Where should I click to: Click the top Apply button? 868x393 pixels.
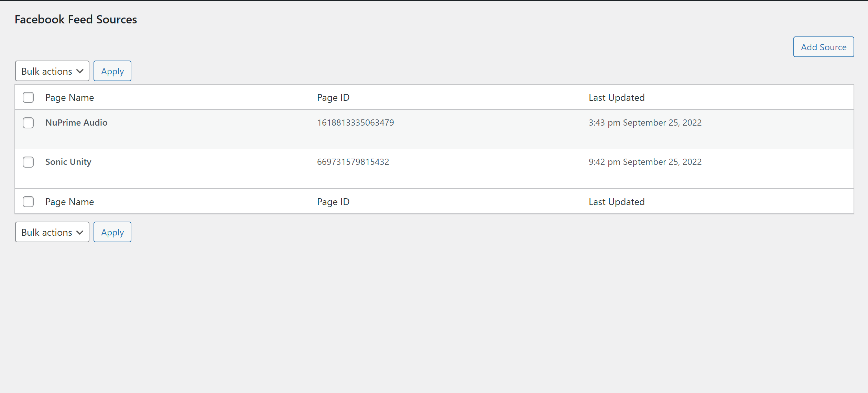112,71
